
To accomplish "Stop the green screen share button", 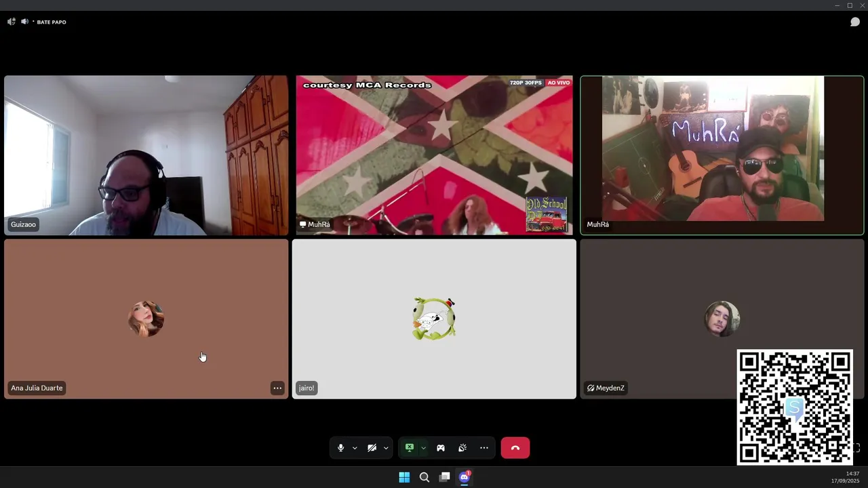I will (x=410, y=448).
